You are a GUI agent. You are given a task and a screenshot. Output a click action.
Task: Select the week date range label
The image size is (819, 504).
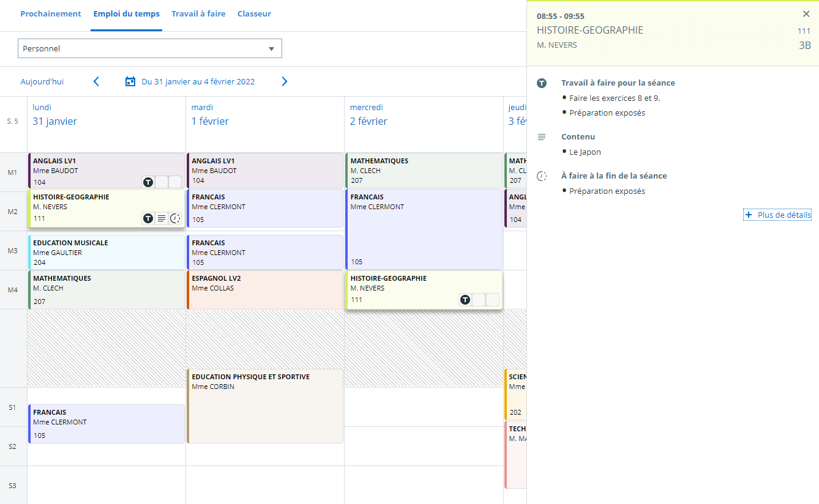click(x=198, y=81)
